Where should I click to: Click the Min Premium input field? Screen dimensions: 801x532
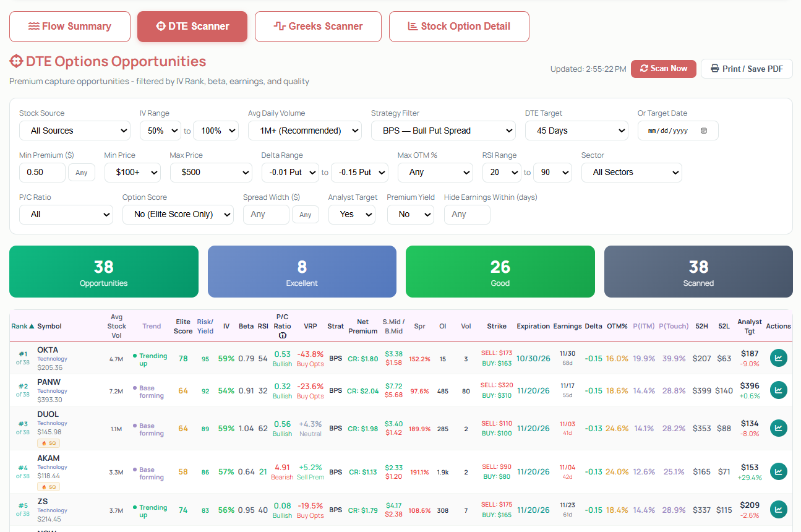[x=42, y=173]
